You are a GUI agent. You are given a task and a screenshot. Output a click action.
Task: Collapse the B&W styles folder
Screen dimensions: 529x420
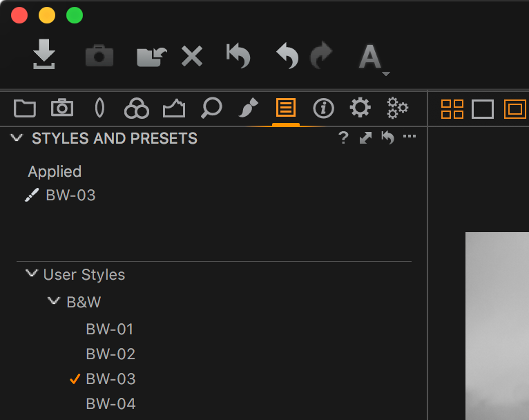(x=54, y=300)
